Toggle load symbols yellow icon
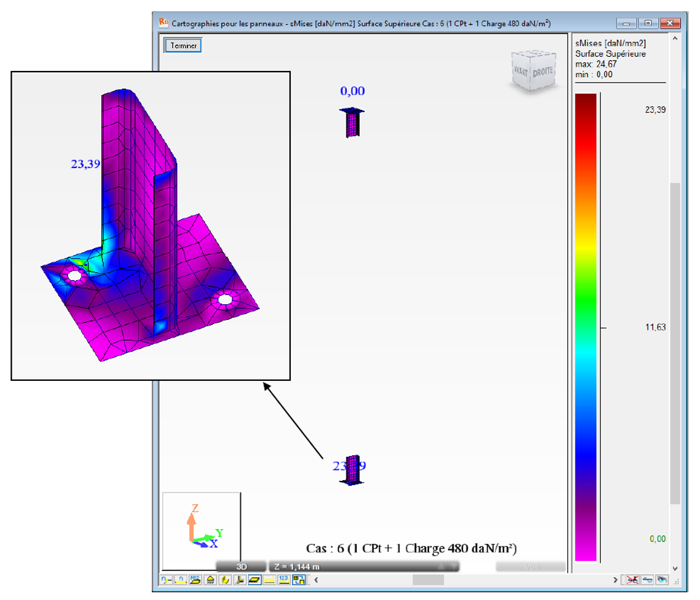 coord(269,580)
